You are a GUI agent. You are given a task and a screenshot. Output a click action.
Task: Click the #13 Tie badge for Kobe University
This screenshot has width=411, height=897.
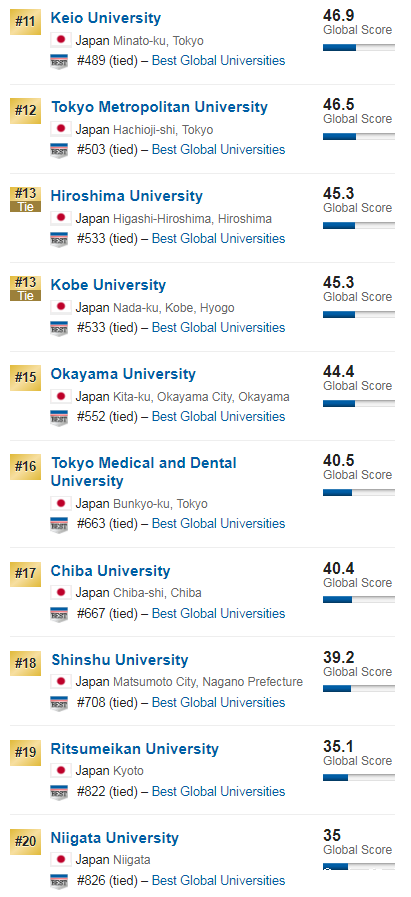pyautogui.click(x=25, y=288)
